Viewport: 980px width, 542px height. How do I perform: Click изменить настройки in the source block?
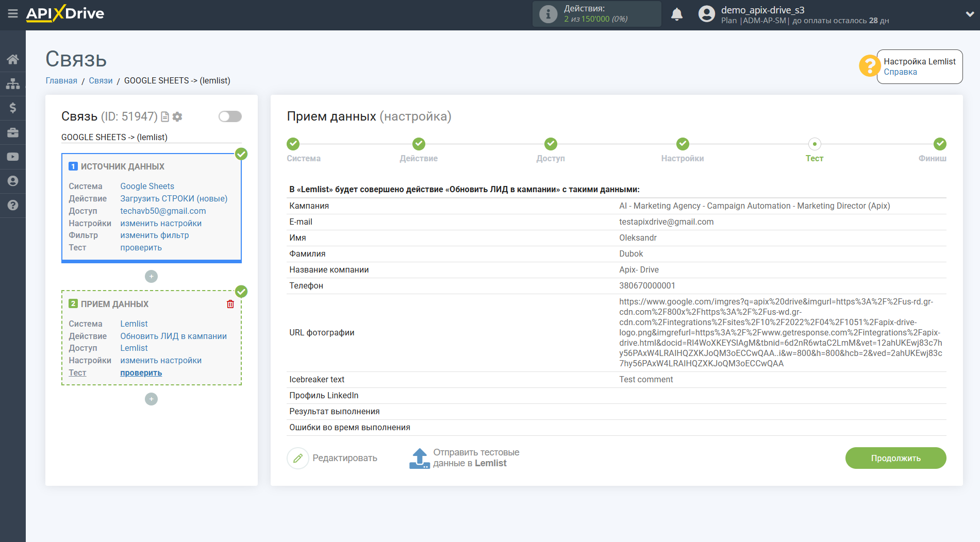[161, 224]
